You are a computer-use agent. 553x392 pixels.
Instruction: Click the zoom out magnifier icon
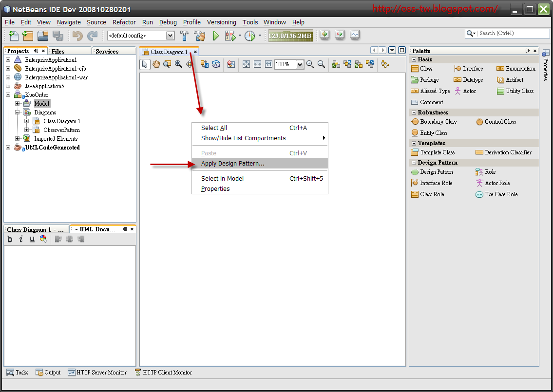(x=321, y=64)
